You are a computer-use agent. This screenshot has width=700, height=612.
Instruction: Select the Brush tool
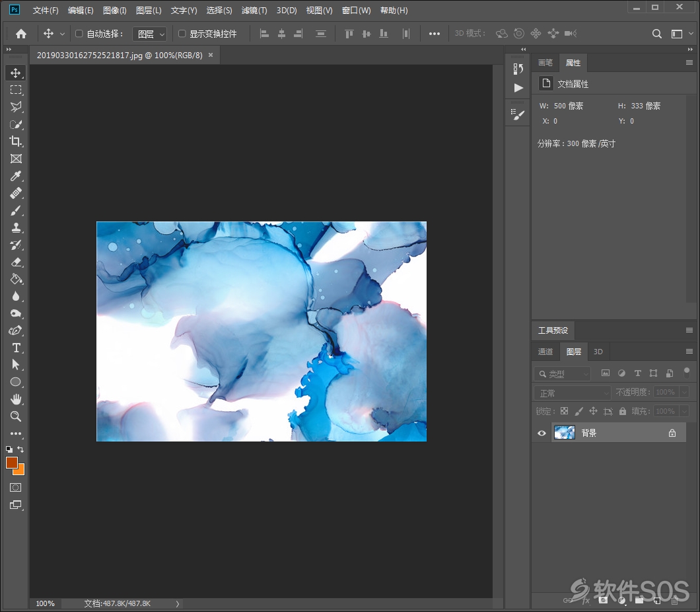point(16,210)
